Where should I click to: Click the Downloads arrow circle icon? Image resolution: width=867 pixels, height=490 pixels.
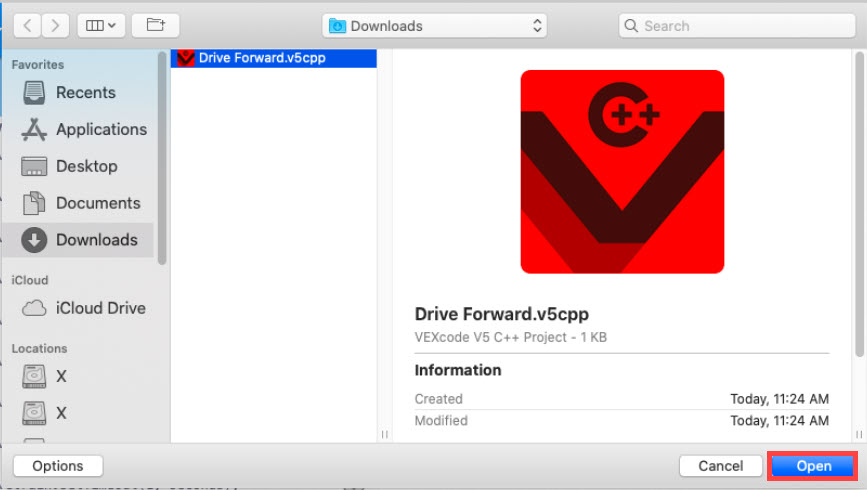click(x=34, y=240)
